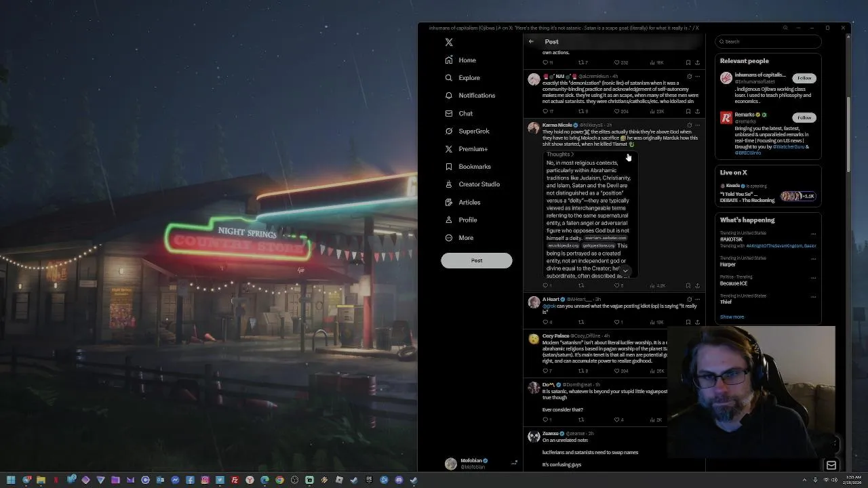Open Discord from the taskbar
This screenshot has width=868, height=488.
(399, 480)
